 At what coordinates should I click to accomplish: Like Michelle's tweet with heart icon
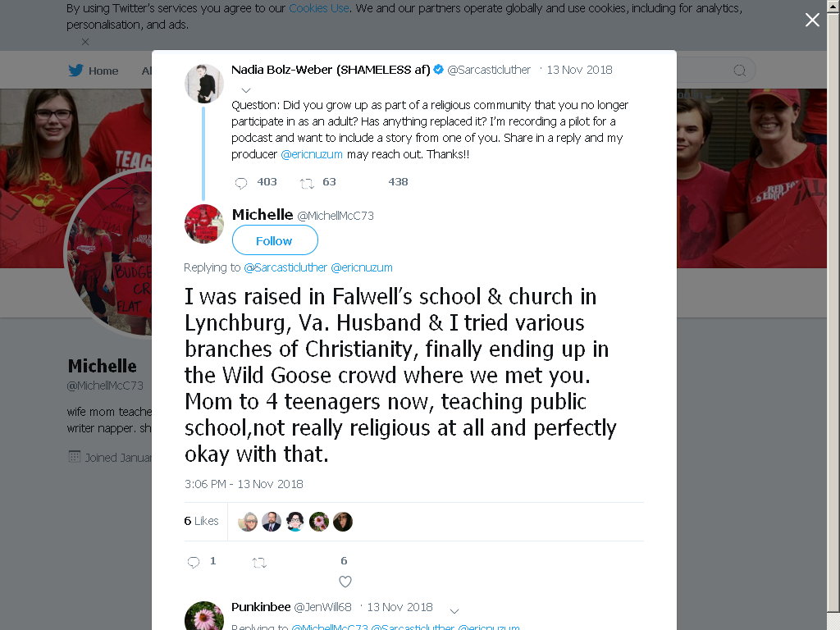point(345,582)
